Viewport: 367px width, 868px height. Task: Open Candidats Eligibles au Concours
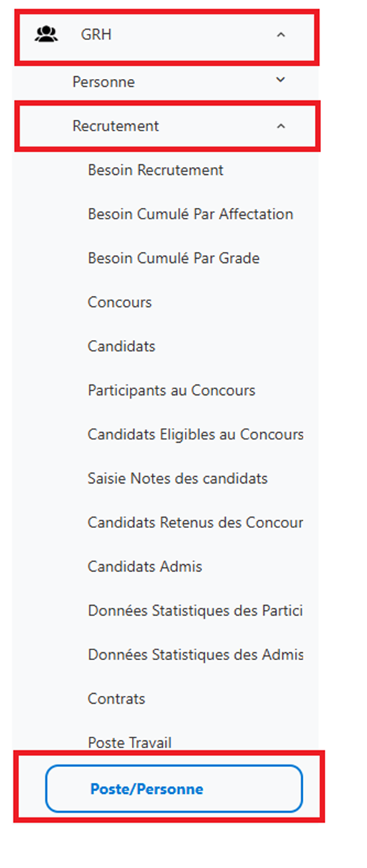coord(195,434)
